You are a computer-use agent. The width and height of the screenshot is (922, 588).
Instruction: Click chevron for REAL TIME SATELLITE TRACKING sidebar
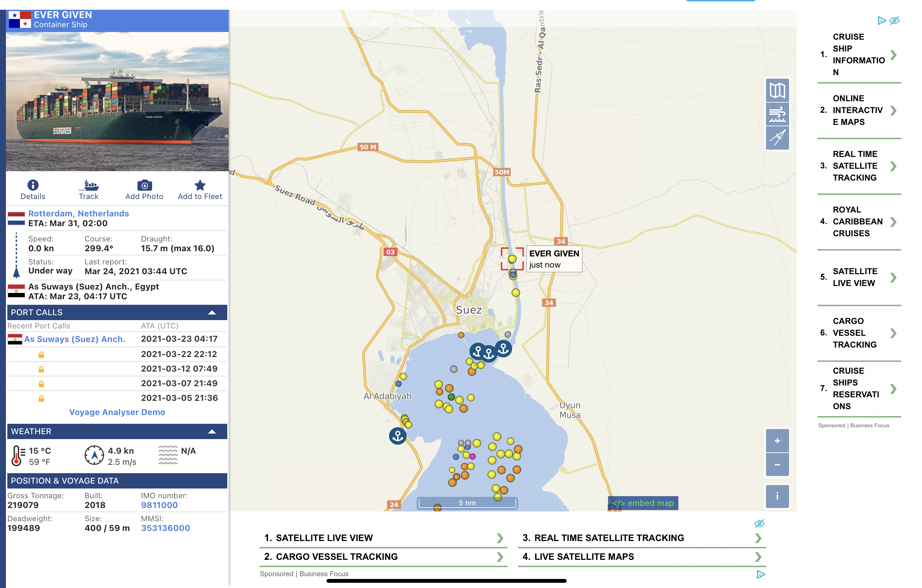893,166
